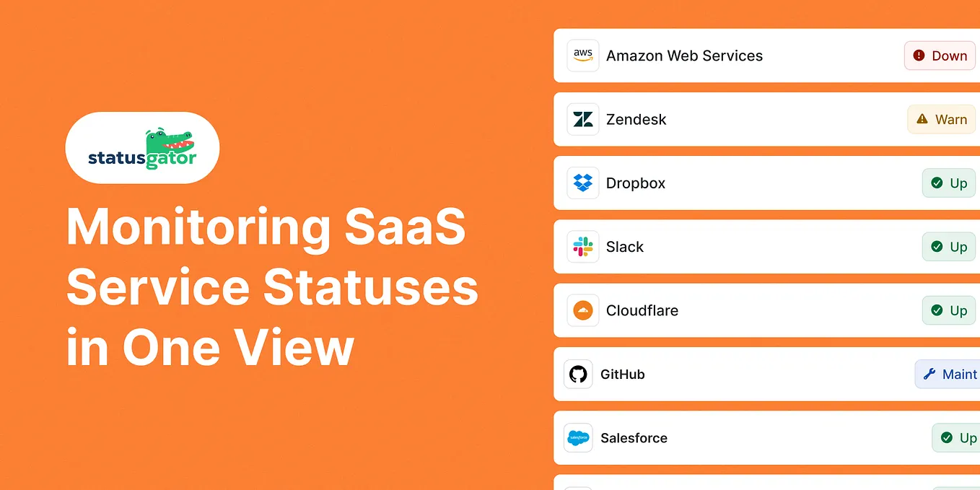Screen dimensions: 980x490
Task: Click the StatusGator alligator logo
Action: [142, 148]
